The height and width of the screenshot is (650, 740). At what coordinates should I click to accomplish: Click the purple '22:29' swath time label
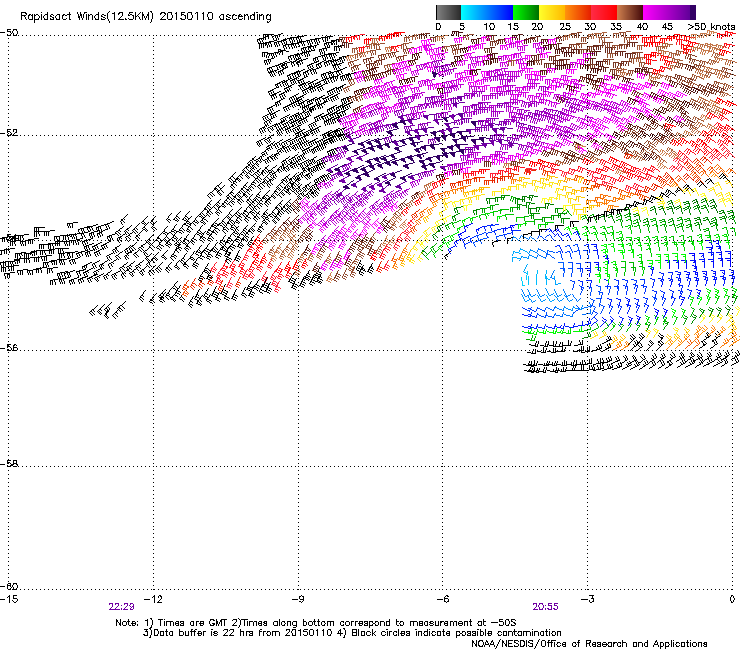tap(121, 607)
